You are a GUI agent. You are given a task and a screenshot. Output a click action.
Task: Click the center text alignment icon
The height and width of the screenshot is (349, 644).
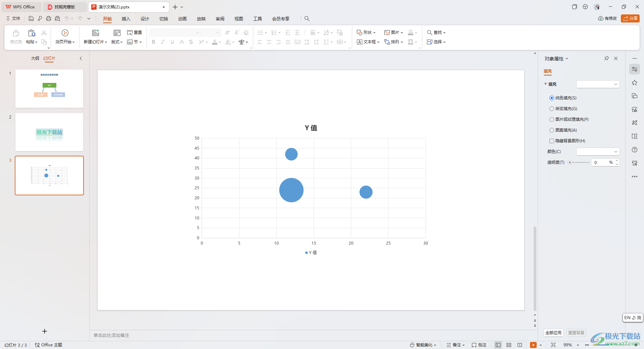[x=269, y=42]
